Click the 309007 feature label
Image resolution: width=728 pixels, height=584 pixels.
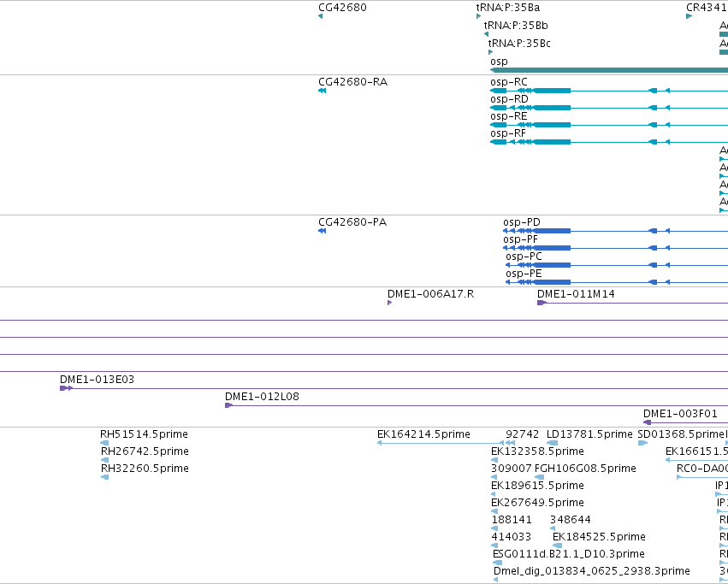point(512,469)
